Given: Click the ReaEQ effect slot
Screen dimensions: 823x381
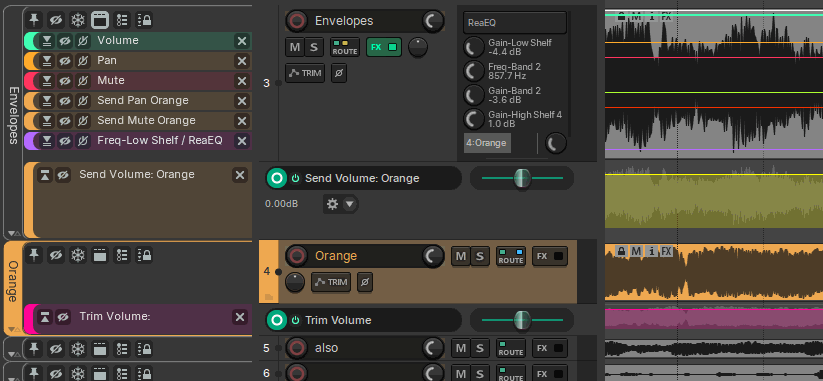Looking at the screenshot, I should pos(514,23).
